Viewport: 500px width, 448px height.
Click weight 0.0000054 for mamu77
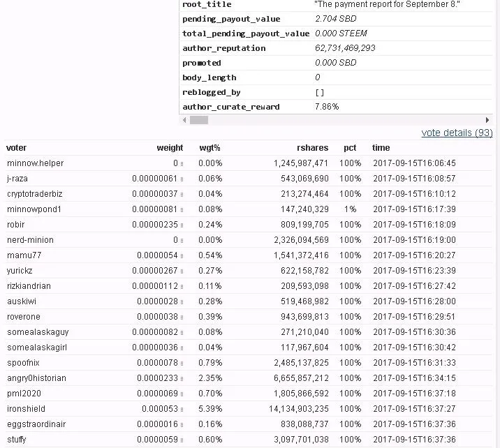[x=157, y=255]
